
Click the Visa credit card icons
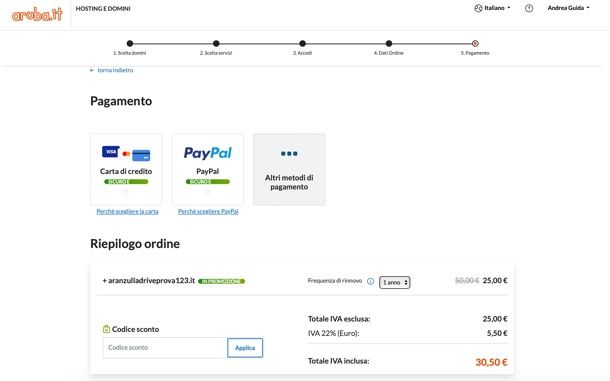(126, 153)
